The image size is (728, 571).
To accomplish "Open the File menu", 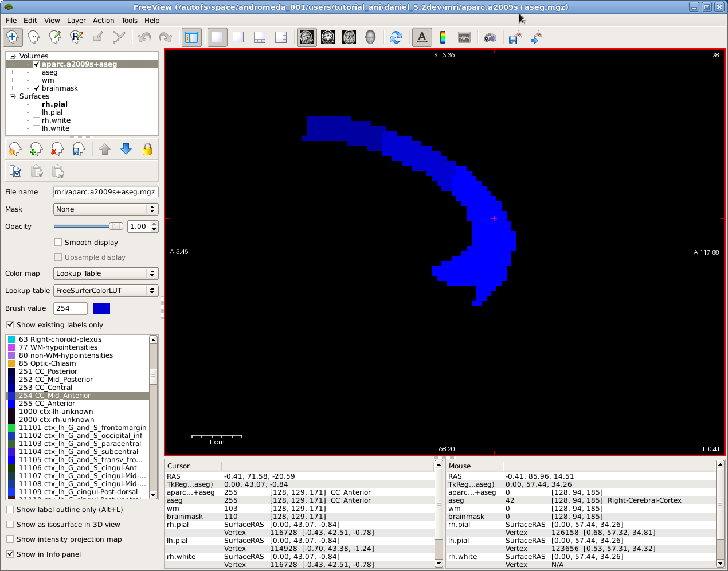I will click(11, 20).
